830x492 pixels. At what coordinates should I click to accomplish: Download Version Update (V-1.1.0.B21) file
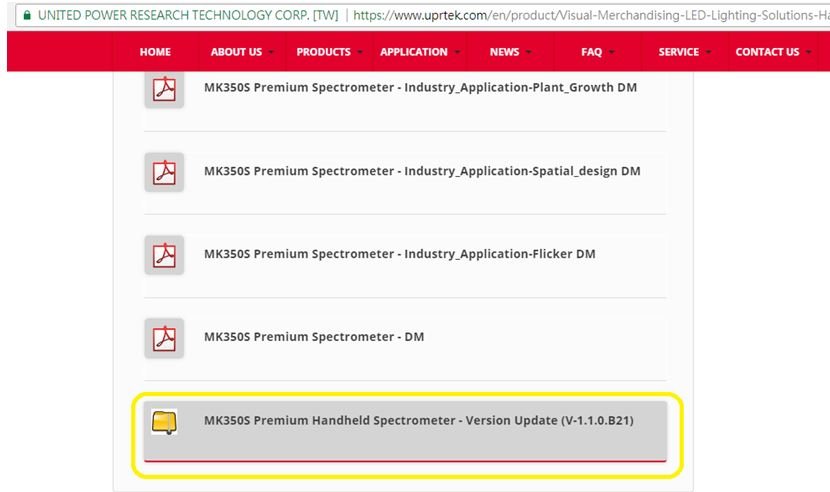[x=419, y=421]
